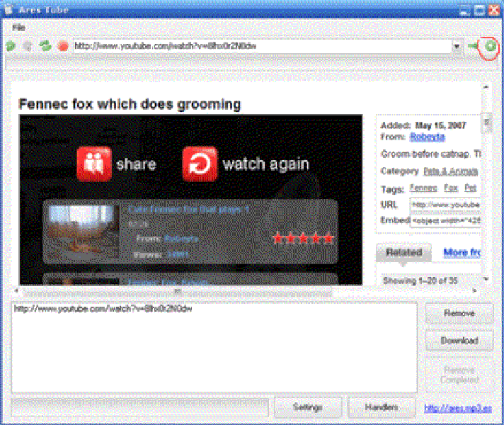Click the five-star rating on related video

[303, 239]
